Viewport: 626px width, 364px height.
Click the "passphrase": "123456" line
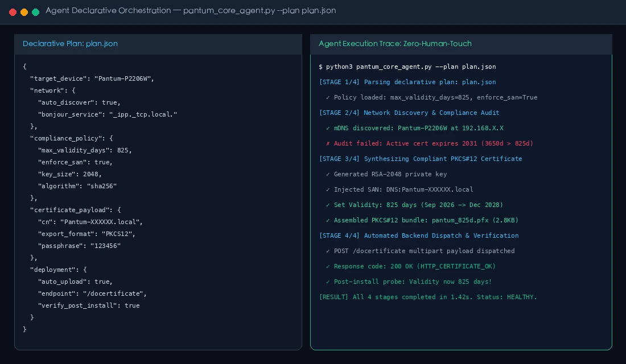tap(79, 246)
